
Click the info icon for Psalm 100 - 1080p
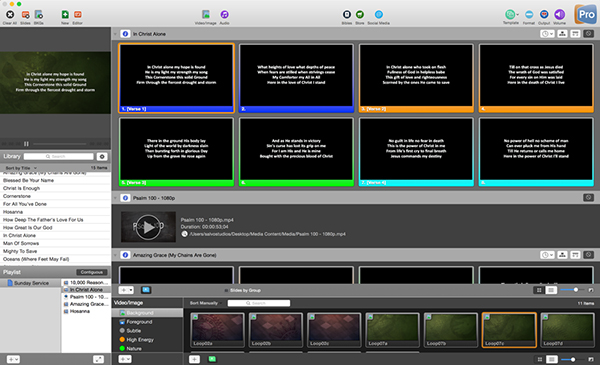point(125,198)
